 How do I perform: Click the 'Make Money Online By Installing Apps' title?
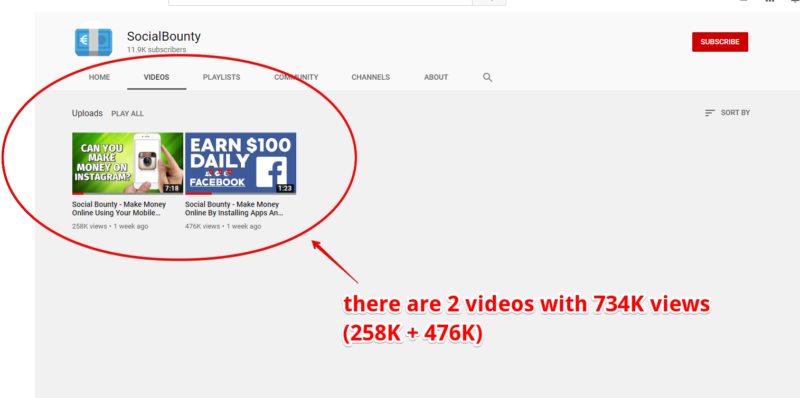(234, 209)
